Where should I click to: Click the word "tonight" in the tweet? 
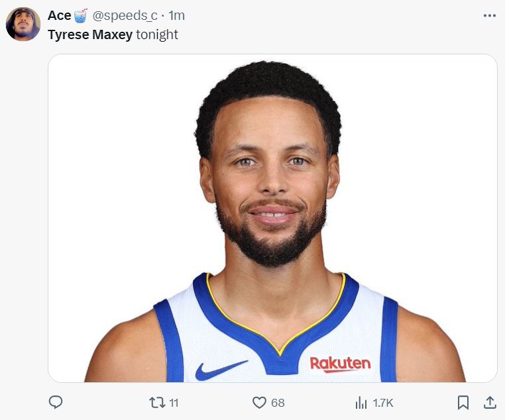pyautogui.click(x=157, y=34)
